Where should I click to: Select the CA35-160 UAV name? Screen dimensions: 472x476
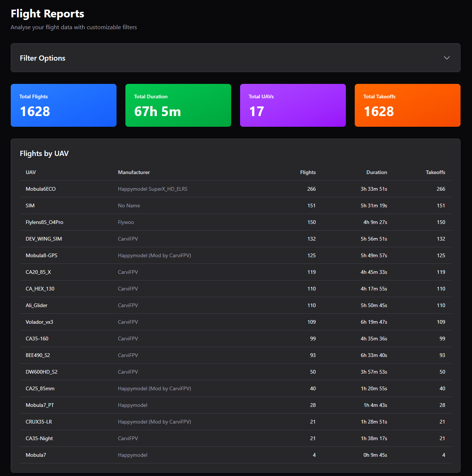click(37, 339)
